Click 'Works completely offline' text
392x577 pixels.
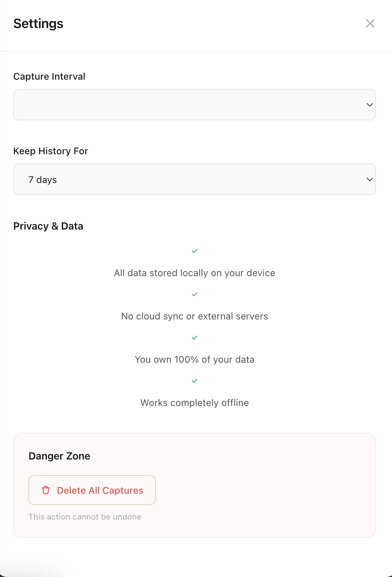(195, 403)
